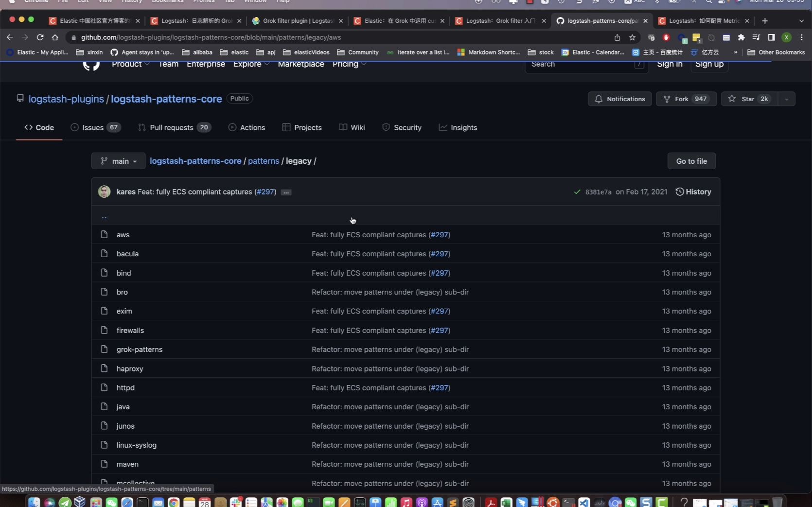Image resolution: width=812 pixels, height=507 pixels.
Task: Open Chrome from the Dock
Action: [x=174, y=502]
